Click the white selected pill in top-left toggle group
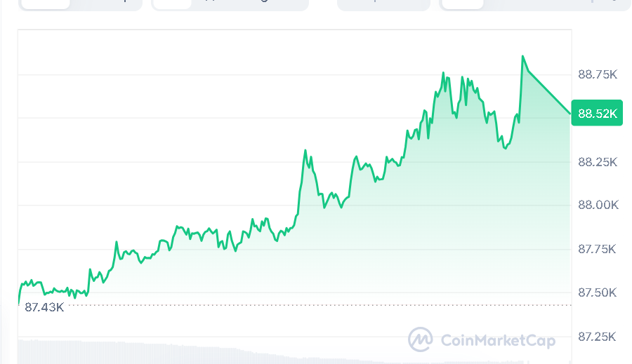The height and width of the screenshot is (364, 632). [45, 4]
